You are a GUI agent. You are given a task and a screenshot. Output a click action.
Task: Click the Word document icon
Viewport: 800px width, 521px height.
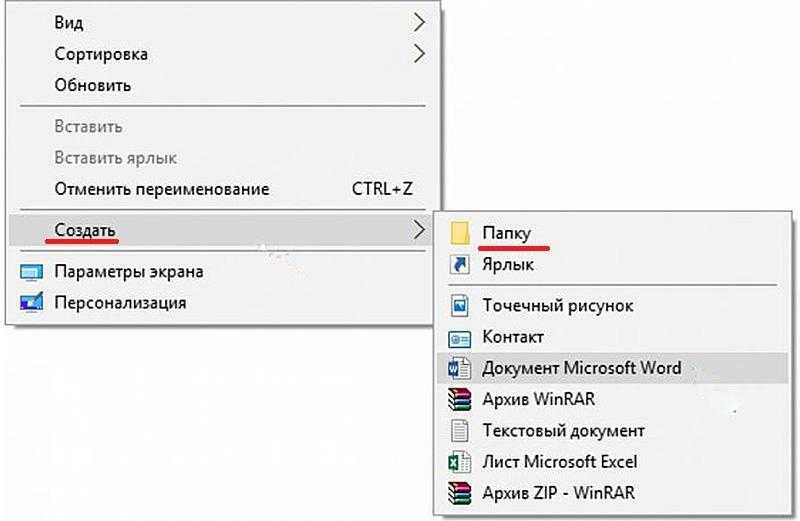pos(460,368)
